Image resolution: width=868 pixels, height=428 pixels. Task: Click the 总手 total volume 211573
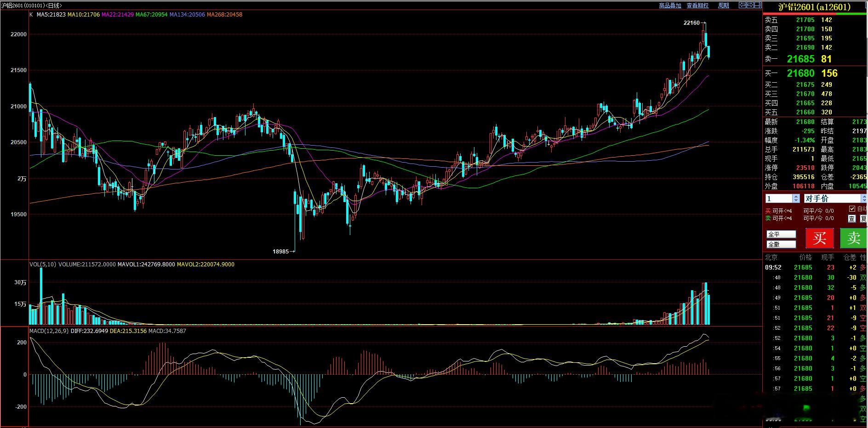[x=804, y=149]
